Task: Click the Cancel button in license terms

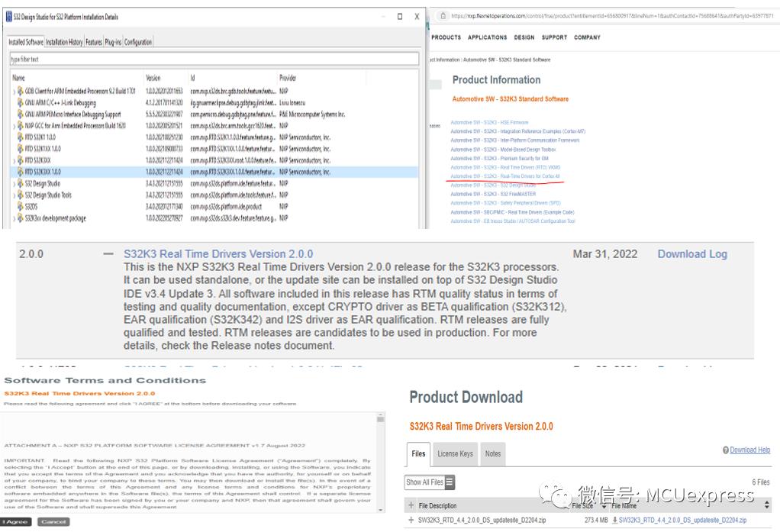Action: (x=53, y=521)
